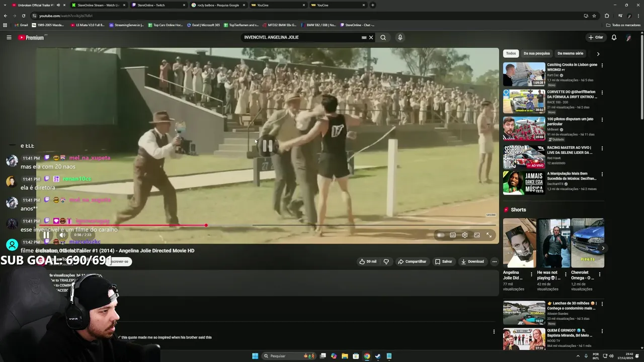Toggle subtitles/closed captions in the player
The height and width of the screenshot is (362, 644).
[453, 235]
